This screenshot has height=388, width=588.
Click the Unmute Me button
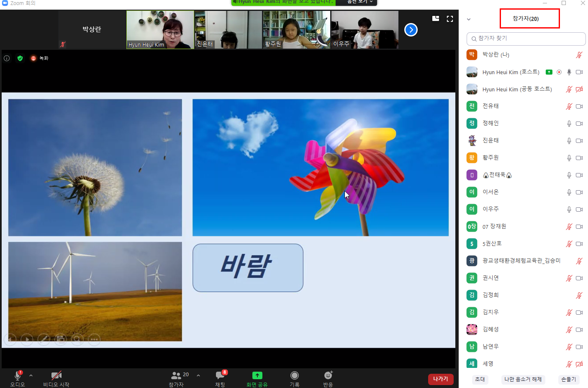(x=523, y=379)
